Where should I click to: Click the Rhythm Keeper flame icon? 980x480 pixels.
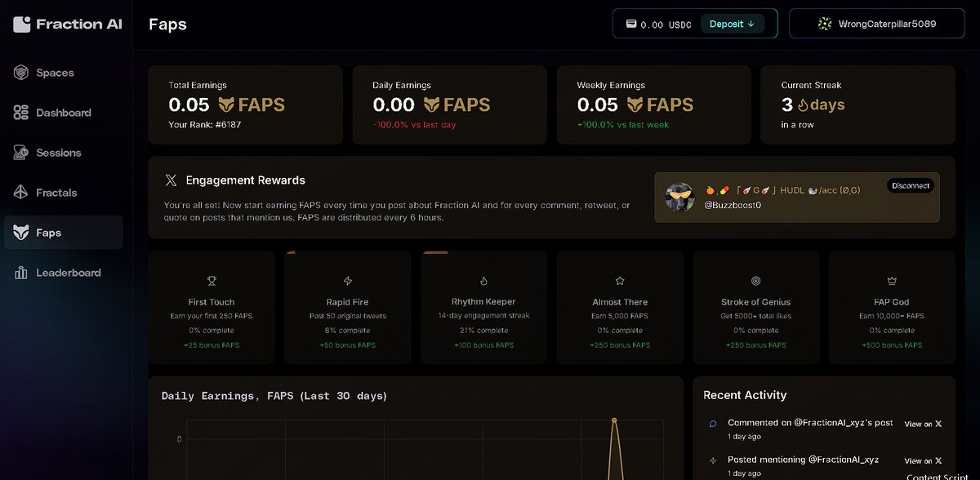pyautogui.click(x=483, y=281)
